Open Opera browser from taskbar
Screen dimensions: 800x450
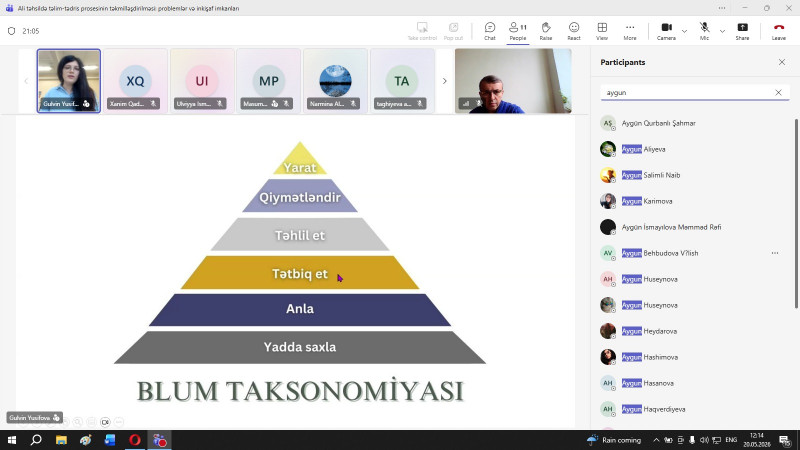click(135, 440)
